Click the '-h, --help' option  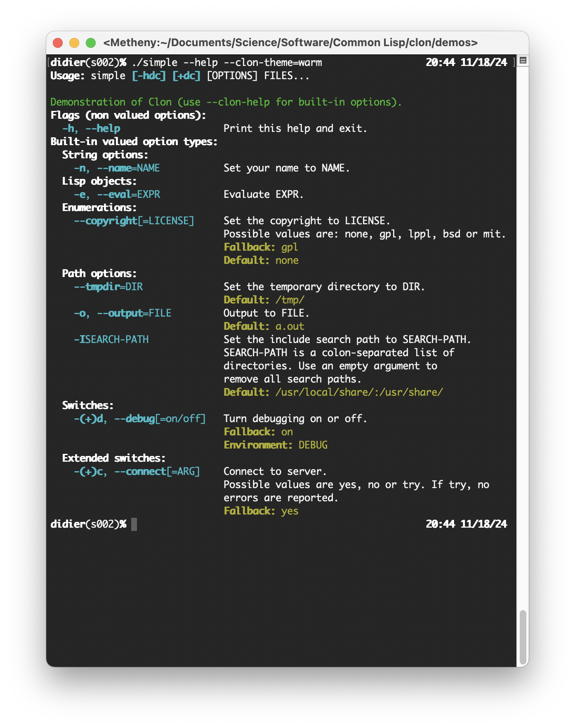point(91,129)
